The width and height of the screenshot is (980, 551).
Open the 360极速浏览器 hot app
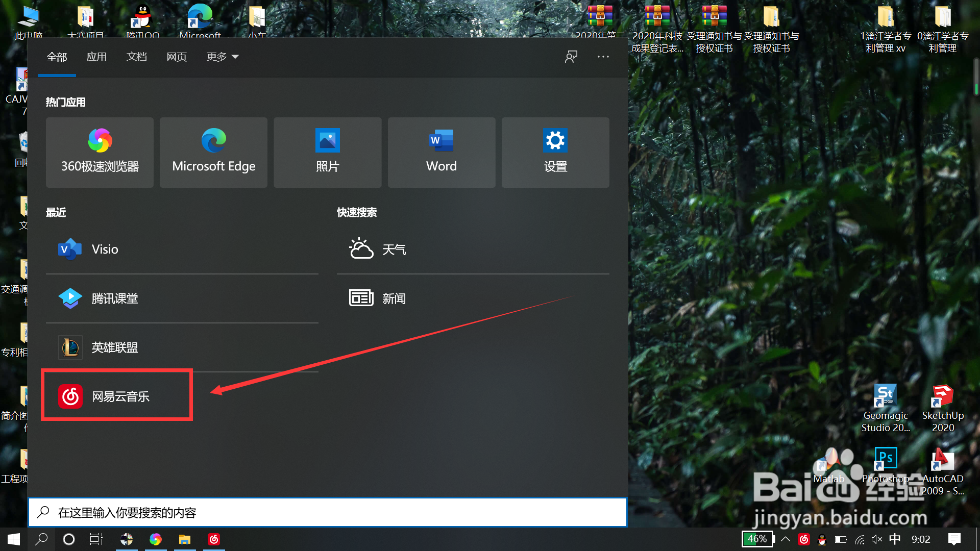click(99, 152)
